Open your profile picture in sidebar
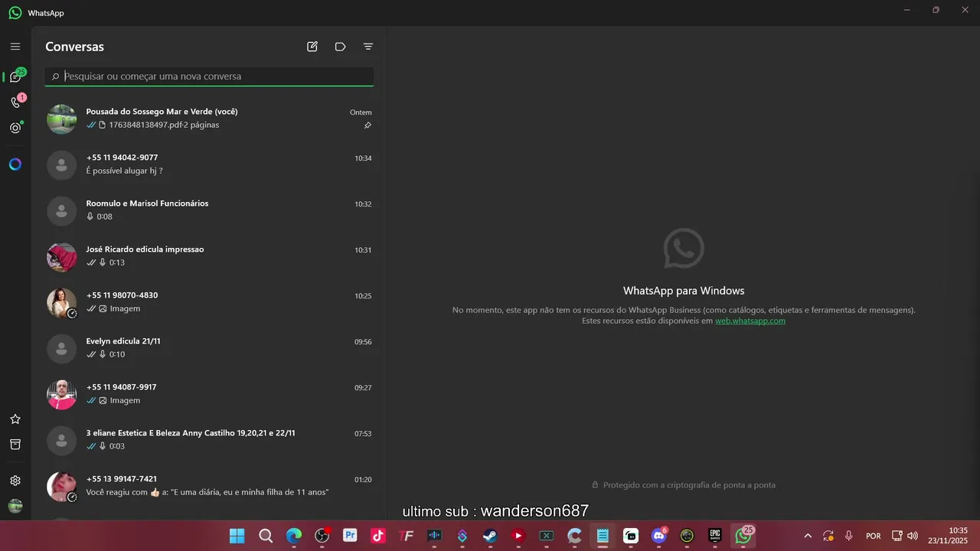Screen dimensions: 980x551 15,506
